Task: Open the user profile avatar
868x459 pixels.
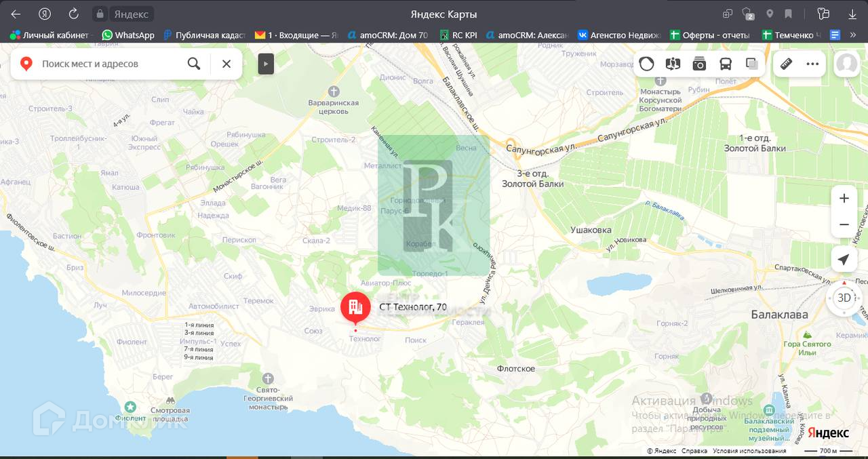Action: tap(846, 64)
